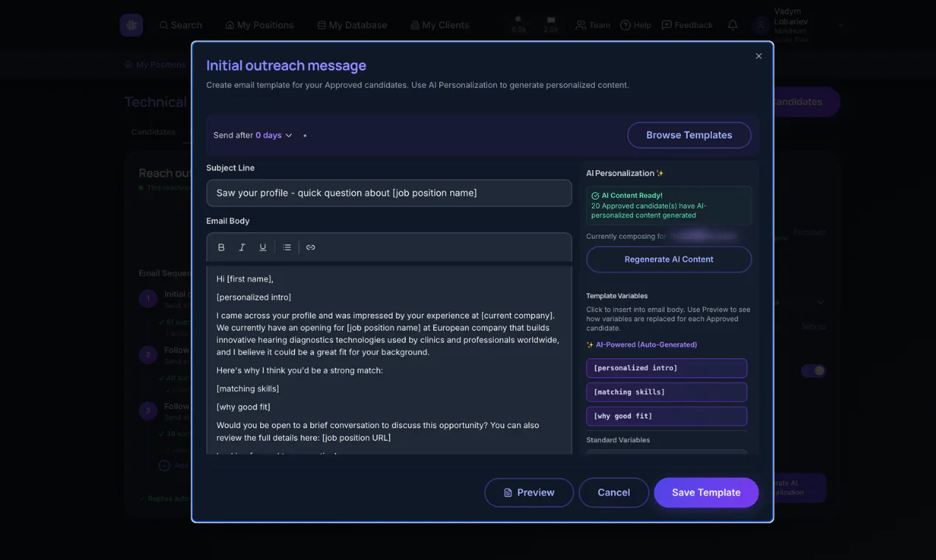Preview the email template
The height and width of the screenshot is (560, 936).
(x=528, y=492)
